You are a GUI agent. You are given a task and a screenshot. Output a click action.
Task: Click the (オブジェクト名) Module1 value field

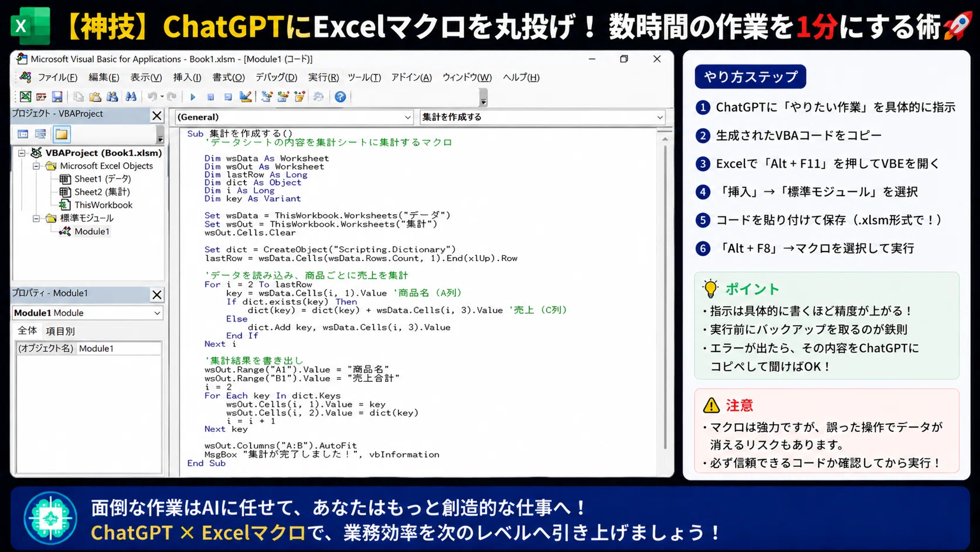coord(119,348)
